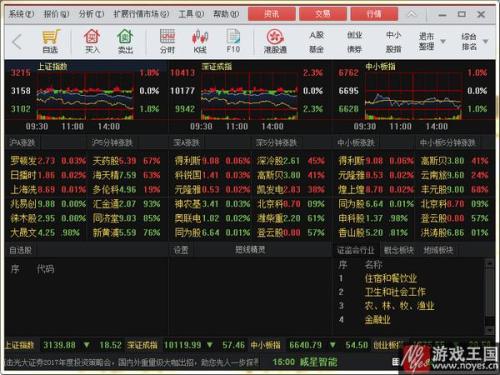Select stock row 上海洗
500x375 pixels.
point(48,190)
